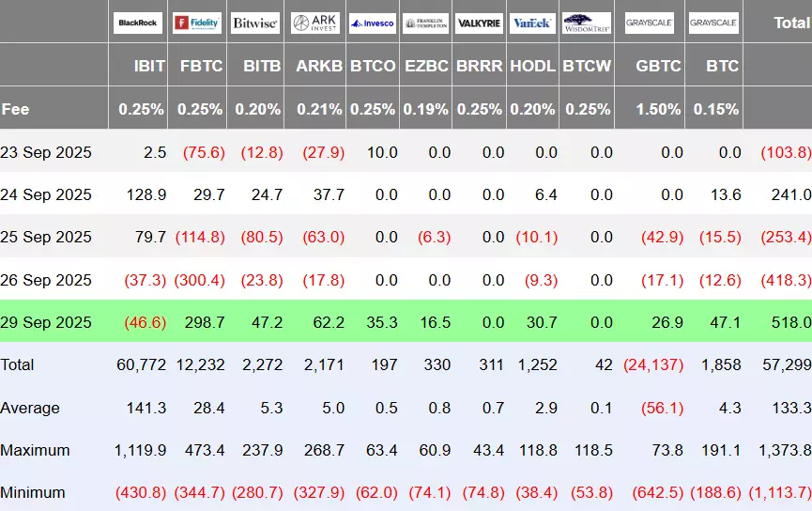
Task: Click the Grayscale logo above GBTC
Action: (650, 23)
